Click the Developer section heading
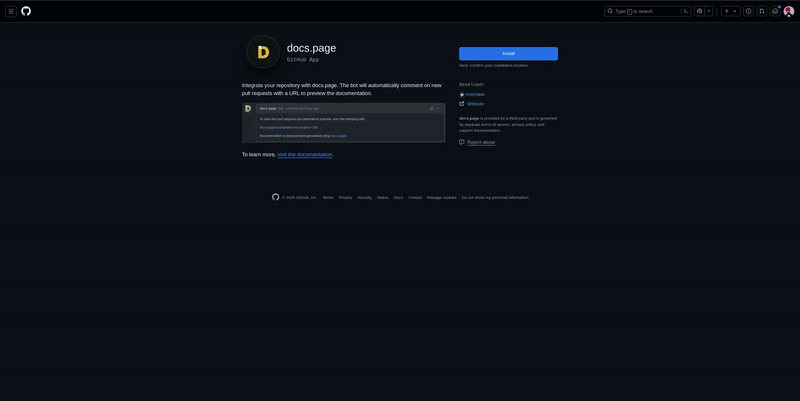This screenshot has height=401, width=800. tap(471, 84)
